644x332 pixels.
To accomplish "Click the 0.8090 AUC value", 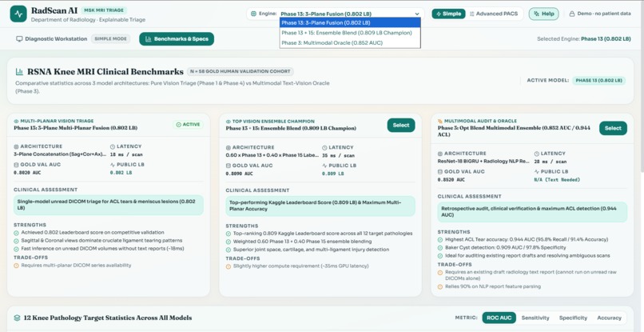I will click(240, 174).
